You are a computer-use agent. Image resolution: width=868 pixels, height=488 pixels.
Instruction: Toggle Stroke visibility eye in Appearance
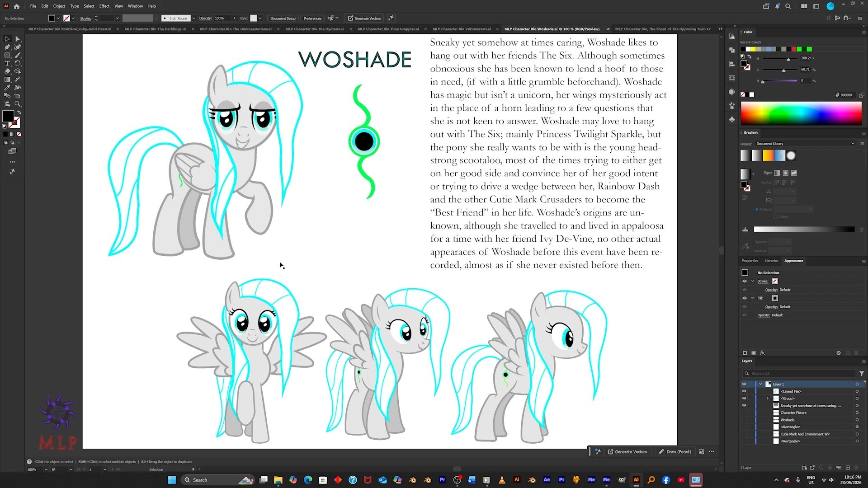point(745,281)
